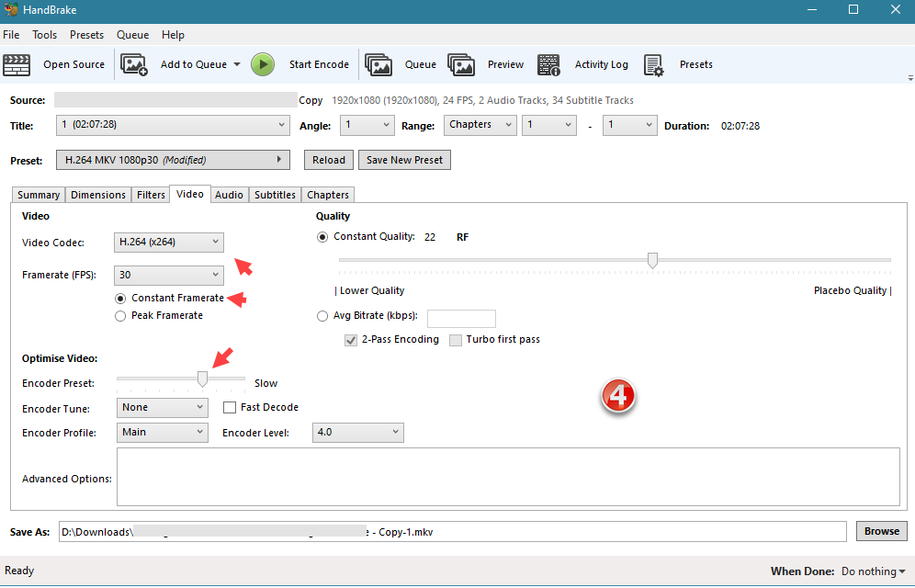The height and width of the screenshot is (588, 915).
Task: Open the Queue via its toolbar icon
Action: 378,64
